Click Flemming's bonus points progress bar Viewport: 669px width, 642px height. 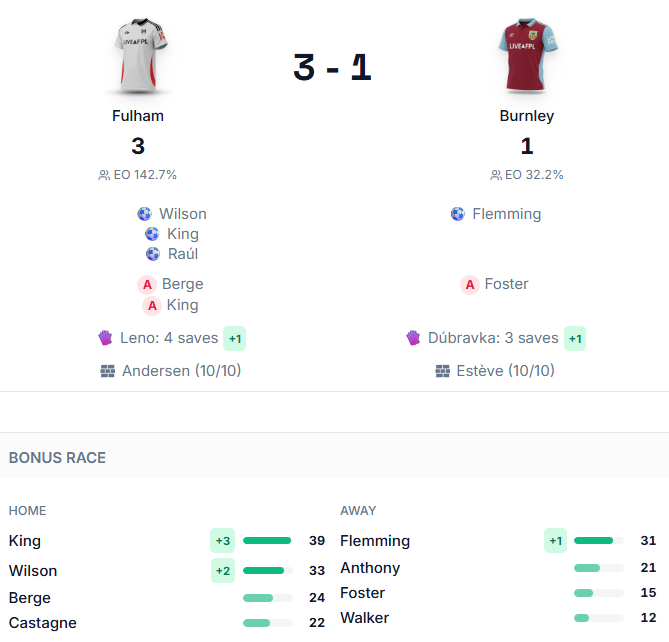coord(598,541)
